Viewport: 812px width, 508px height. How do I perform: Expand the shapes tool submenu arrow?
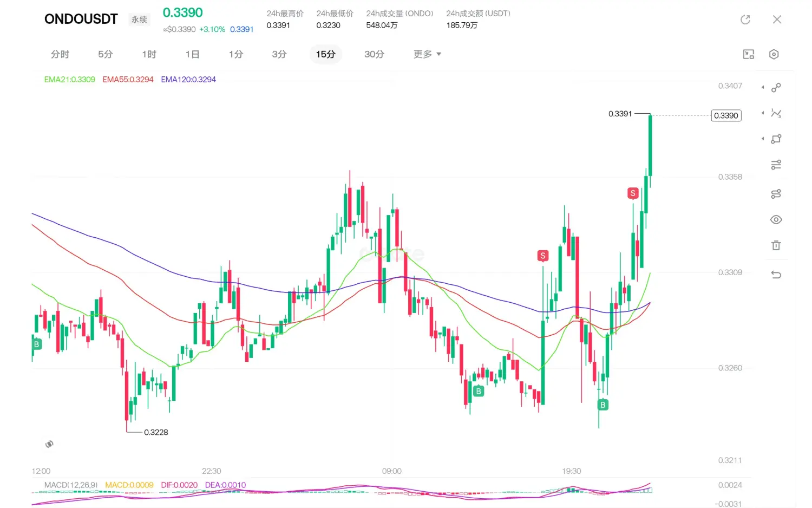pyautogui.click(x=763, y=139)
